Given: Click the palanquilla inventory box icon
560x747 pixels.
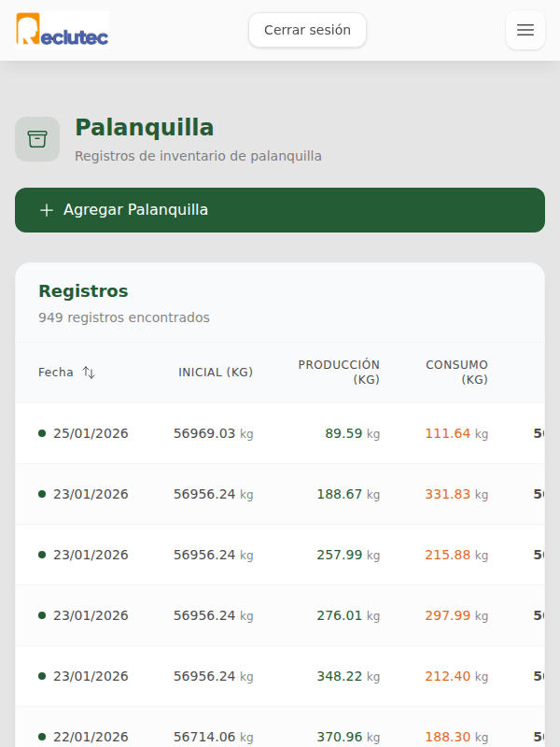Looking at the screenshot, I should (37, 138).
